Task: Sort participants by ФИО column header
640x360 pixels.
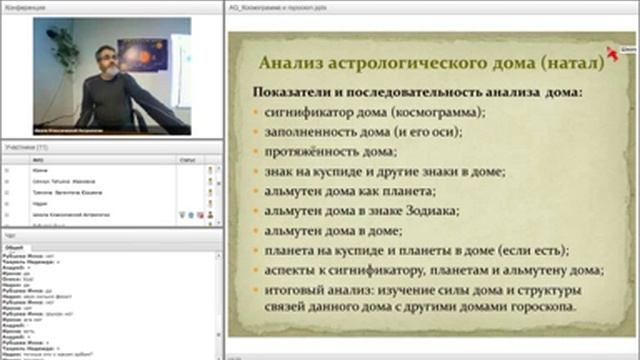Action: click(x=103, y=160)
